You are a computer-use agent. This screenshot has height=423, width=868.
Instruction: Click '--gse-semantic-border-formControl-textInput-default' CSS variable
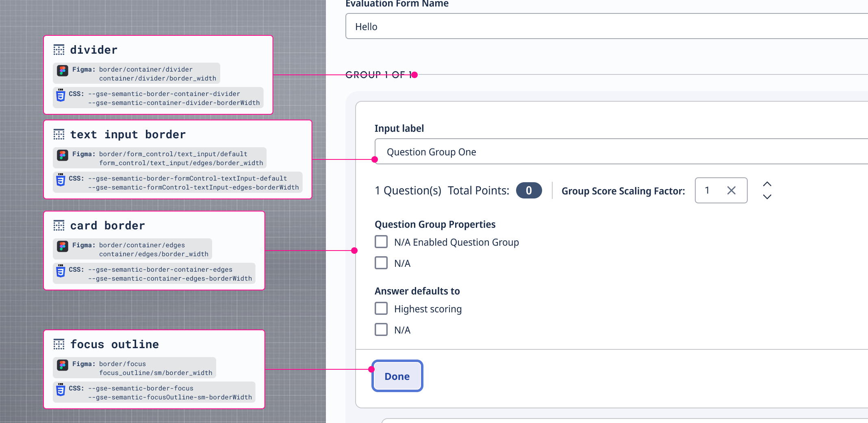point(188,179)
